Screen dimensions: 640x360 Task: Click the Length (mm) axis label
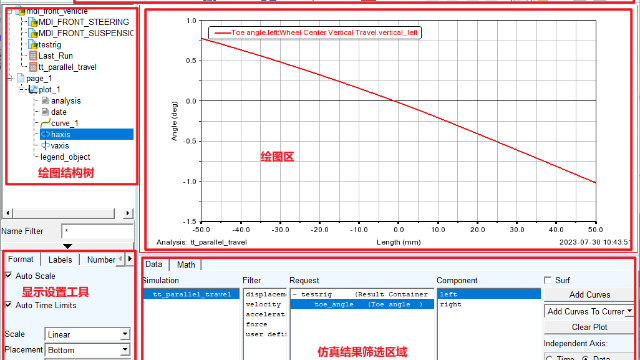[x=398, y=242]
